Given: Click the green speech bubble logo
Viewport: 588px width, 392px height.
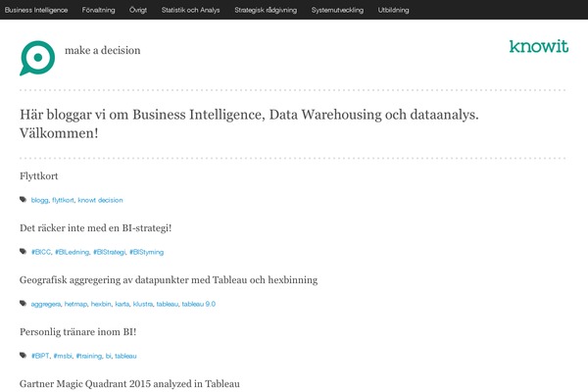Looking at the screenshot, I should pos(37,58).
